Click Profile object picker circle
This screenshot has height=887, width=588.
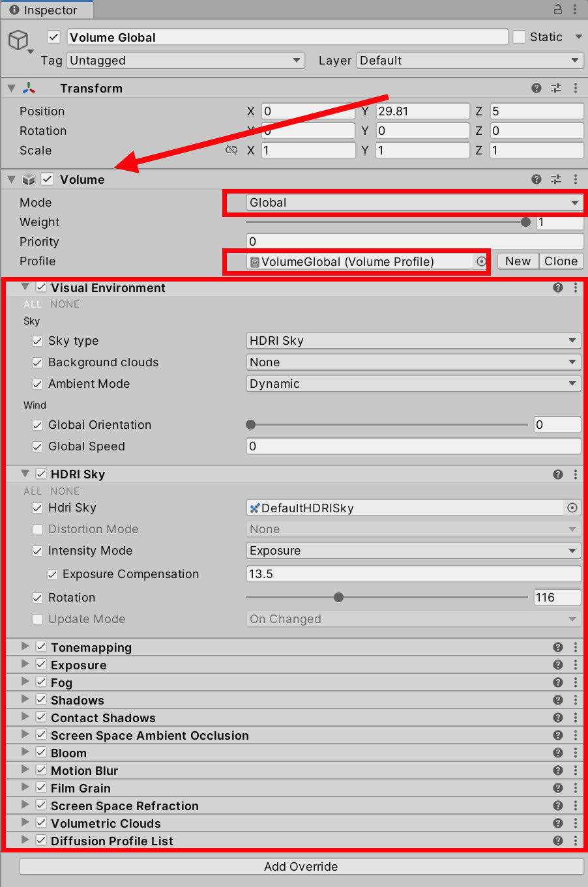pyautogui.click(x=482, y=261)
